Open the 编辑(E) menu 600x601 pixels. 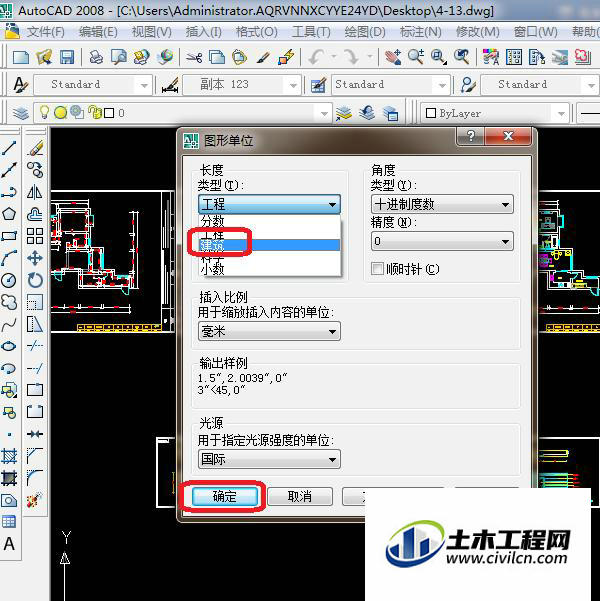click(x=98, y=31)
